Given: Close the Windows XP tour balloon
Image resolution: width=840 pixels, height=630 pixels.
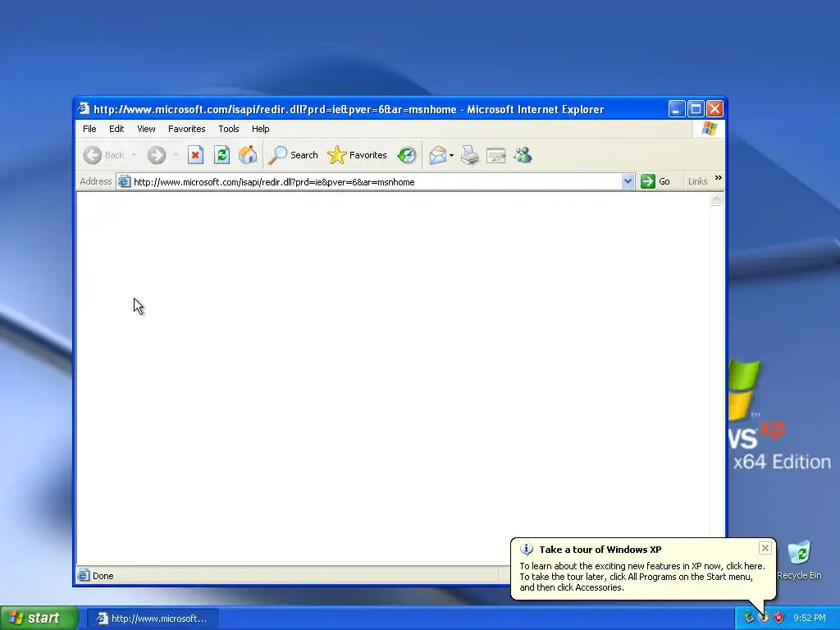Looking at the screenshot, I should coord(765,548).
